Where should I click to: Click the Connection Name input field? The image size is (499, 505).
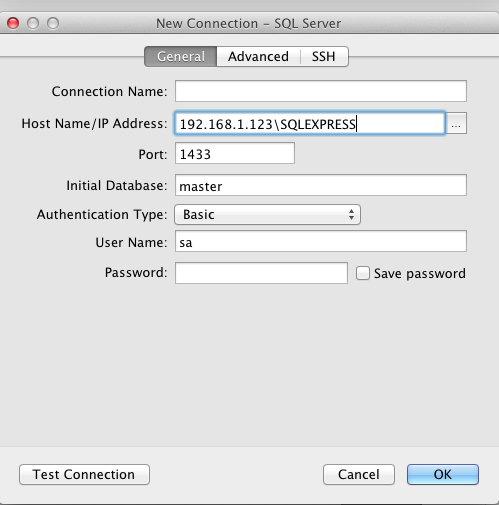tap(321, 91)
